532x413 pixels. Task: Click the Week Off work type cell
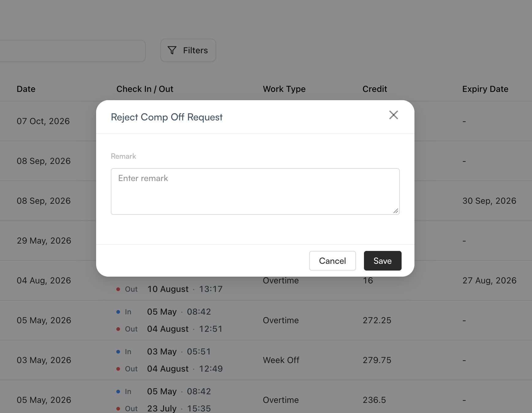281,360
